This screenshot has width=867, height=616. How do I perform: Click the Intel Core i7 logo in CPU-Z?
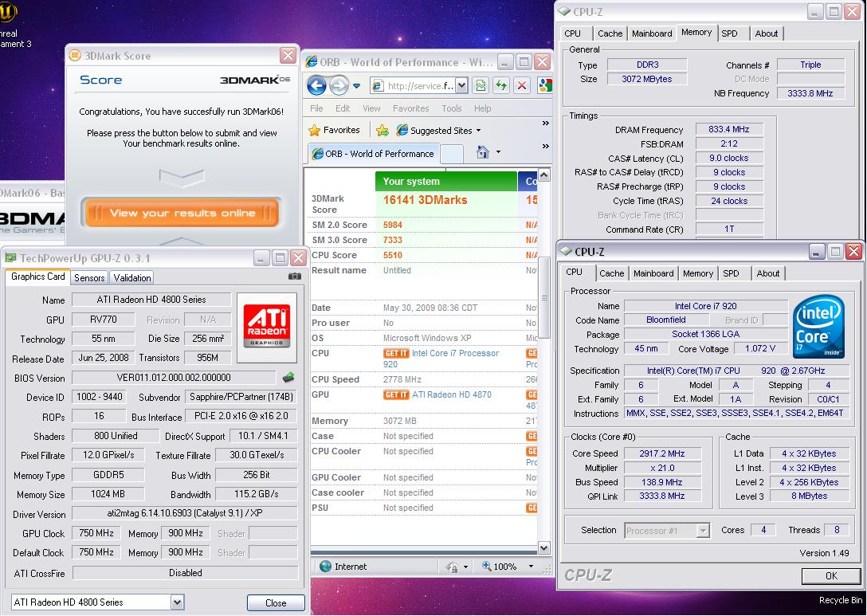[818, 326]
